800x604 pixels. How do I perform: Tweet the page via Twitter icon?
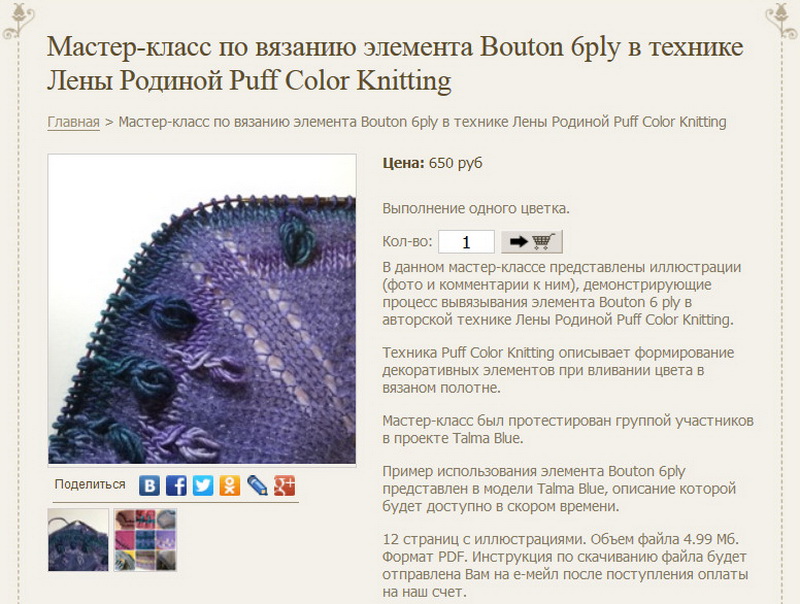pos(203,486)
